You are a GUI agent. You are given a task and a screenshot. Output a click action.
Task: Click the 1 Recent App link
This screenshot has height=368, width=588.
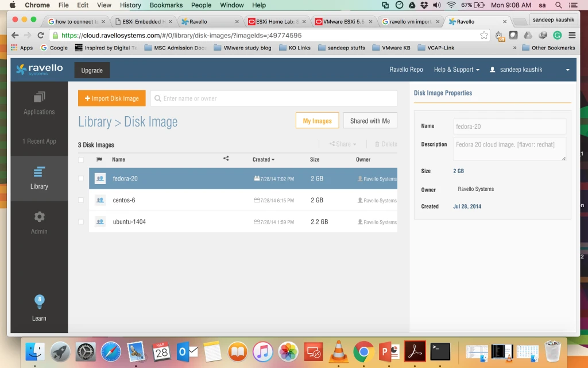pos(39,141)
